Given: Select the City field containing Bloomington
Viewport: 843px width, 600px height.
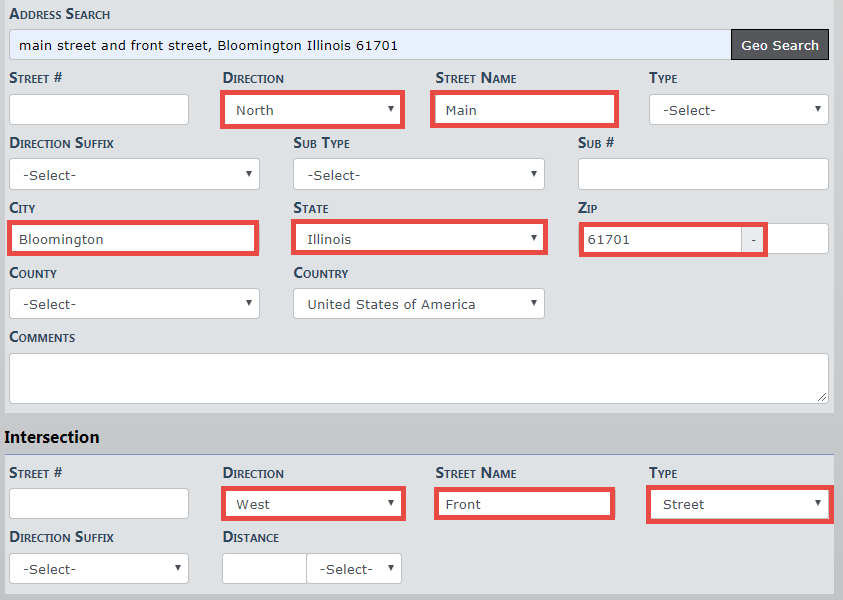Looking at the screenshot, I should click(133, 239).
